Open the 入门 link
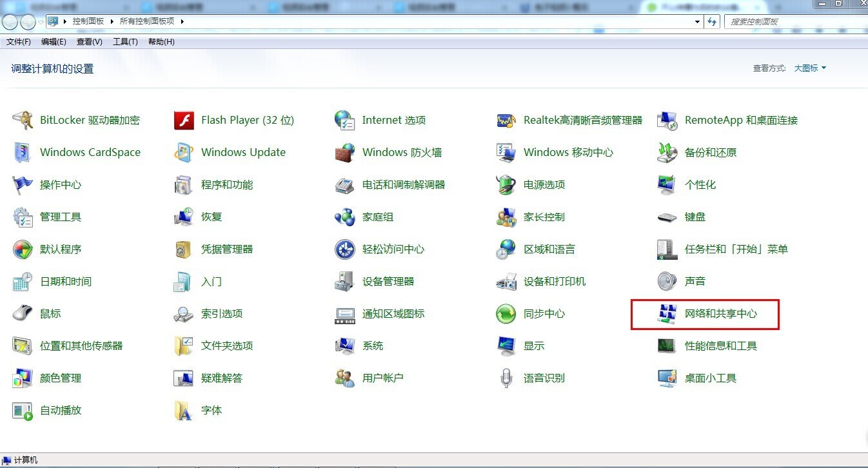 (212, 281)
